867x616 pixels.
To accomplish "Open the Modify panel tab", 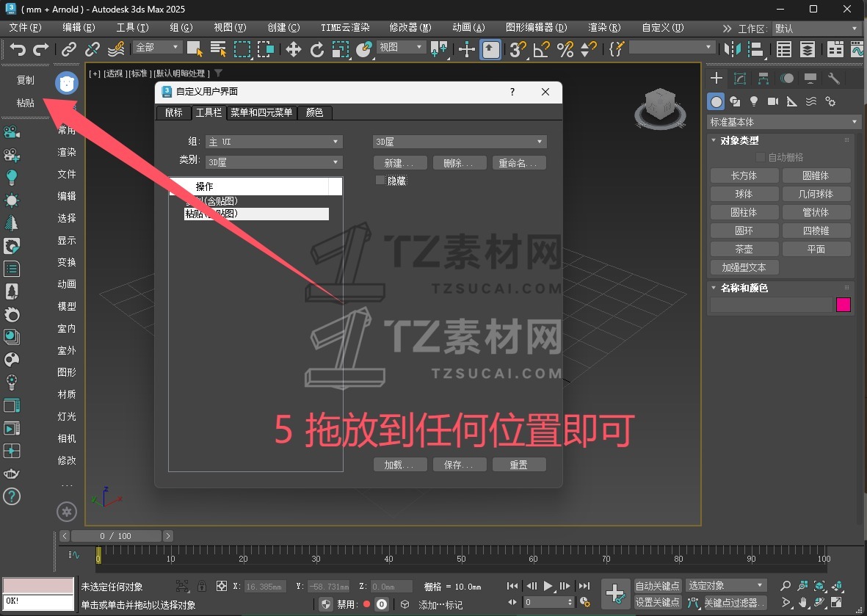I will tap(740, 78).
